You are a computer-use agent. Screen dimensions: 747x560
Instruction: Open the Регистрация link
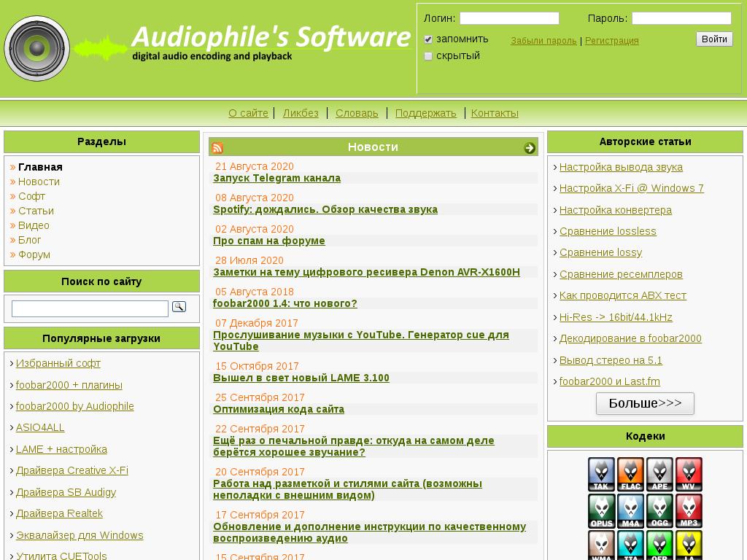point(612,41)
